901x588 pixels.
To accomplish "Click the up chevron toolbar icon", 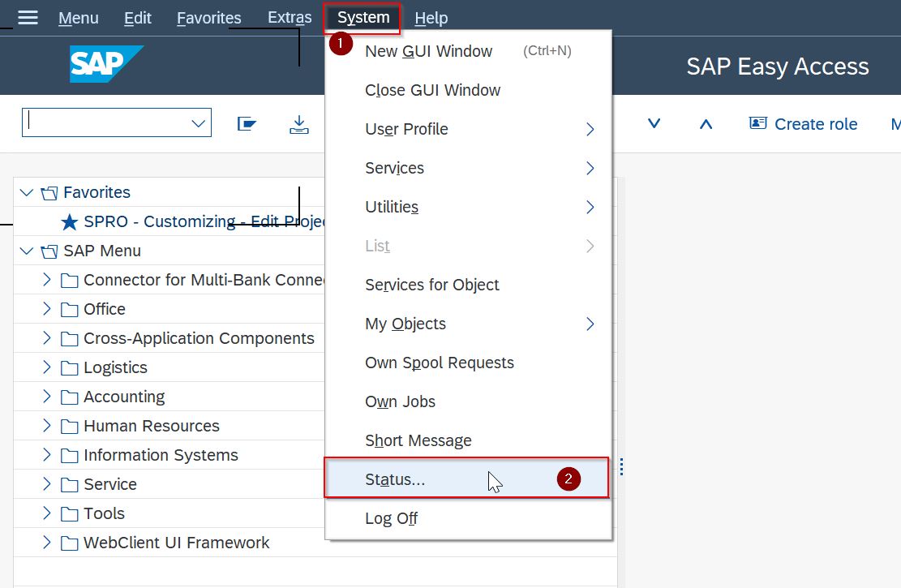I will tap(706, 124).
